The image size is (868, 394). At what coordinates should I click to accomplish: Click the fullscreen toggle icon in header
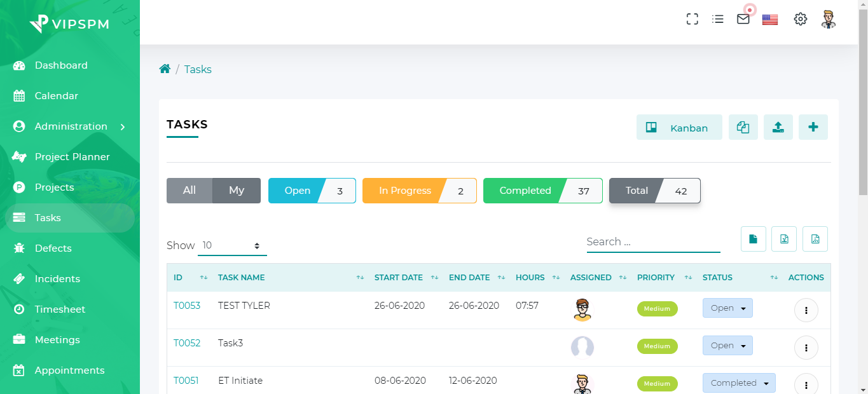[692, 19]
